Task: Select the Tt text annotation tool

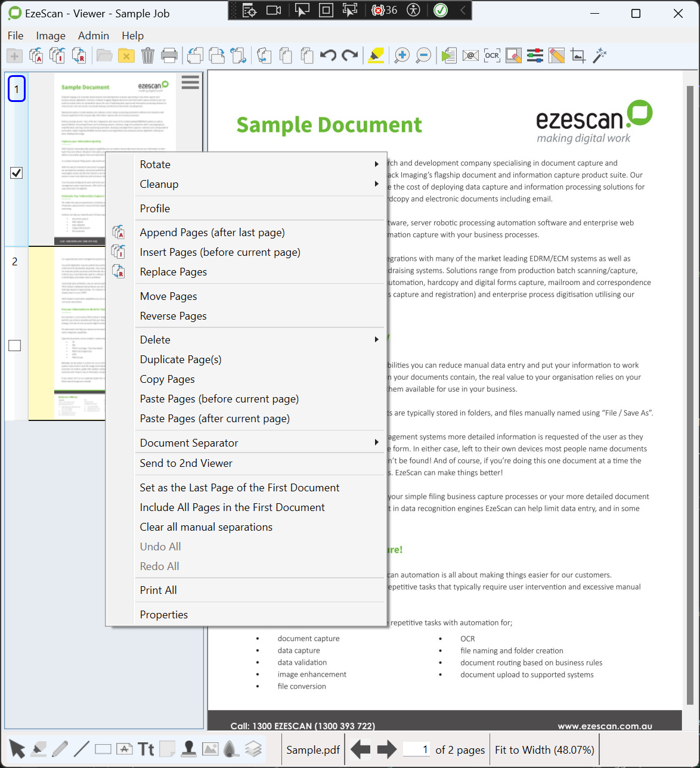Action: pos(146,749)
